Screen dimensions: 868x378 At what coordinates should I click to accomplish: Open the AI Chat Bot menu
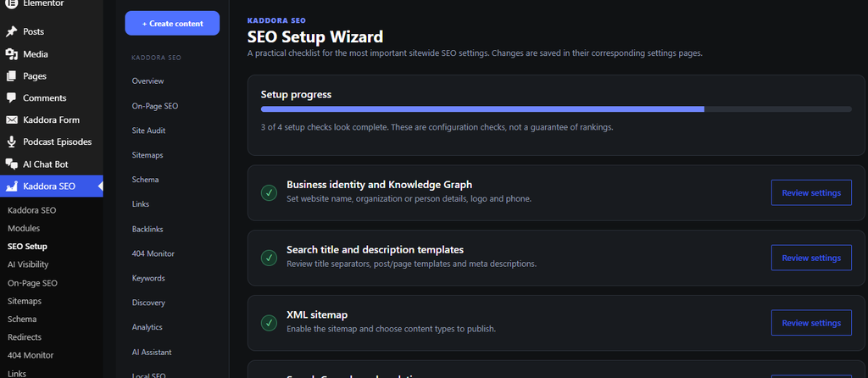pos(52,164)
